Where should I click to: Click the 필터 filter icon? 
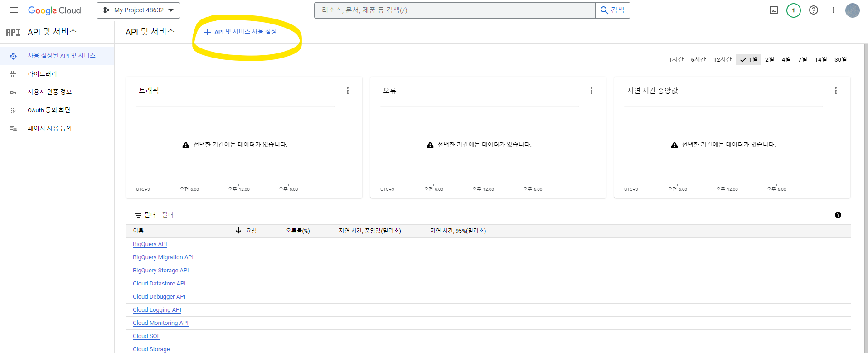[138, 215]
